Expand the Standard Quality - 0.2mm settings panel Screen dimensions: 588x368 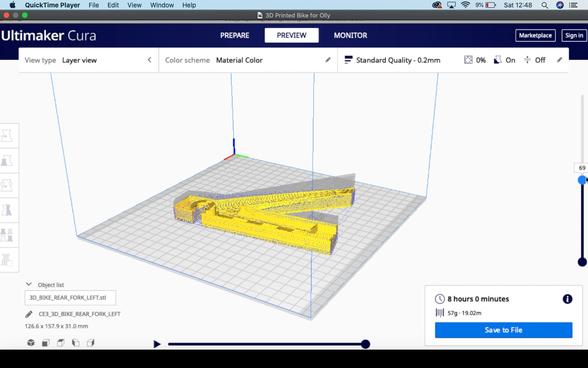tap(453, 60)
